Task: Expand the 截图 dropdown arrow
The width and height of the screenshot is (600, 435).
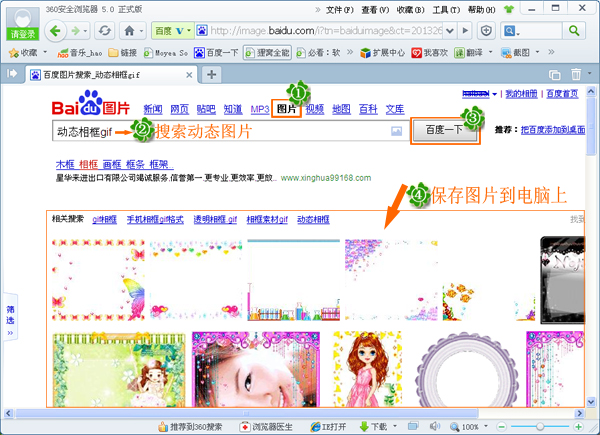Action: (x=537, y=52)
